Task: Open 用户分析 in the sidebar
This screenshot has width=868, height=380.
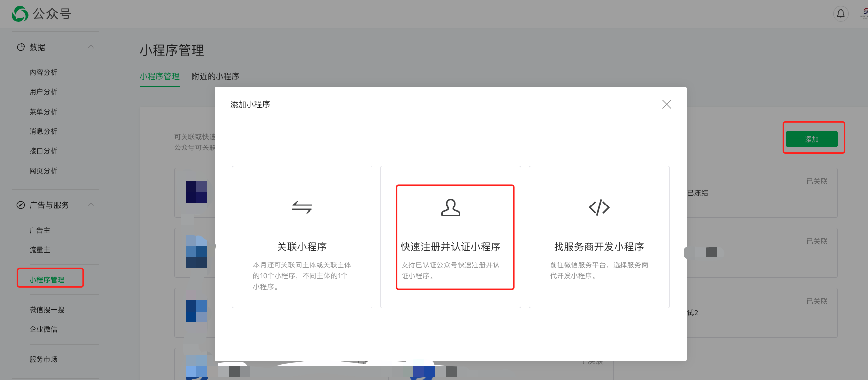Action: pos(43,92)
